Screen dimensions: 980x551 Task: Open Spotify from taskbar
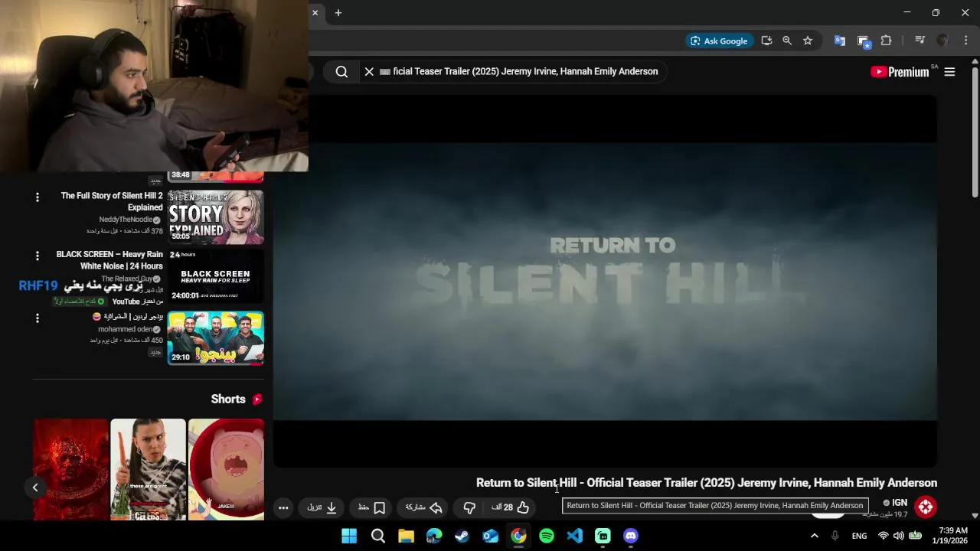coord(547,536)
